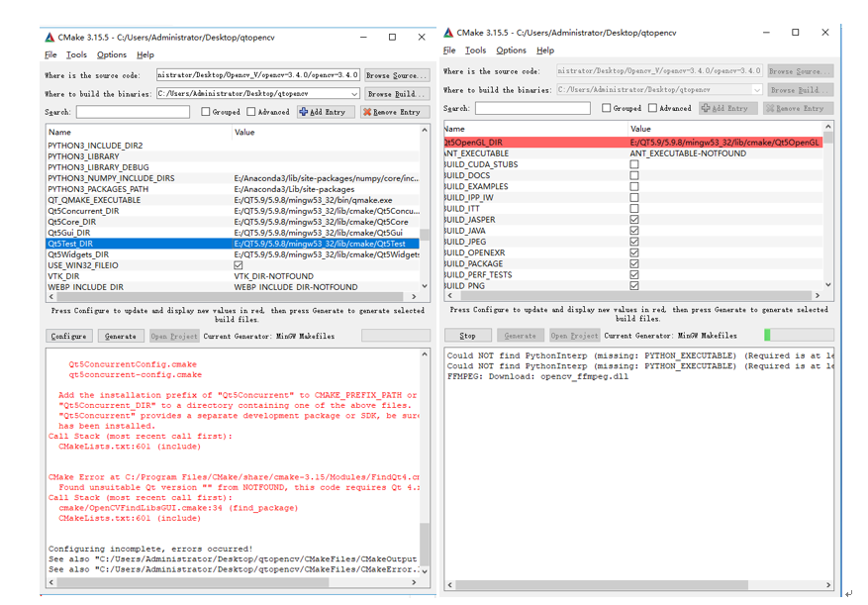868x605 pixels.
Task: Click Add Entry button in left window
Action: (x=326, y=112)
